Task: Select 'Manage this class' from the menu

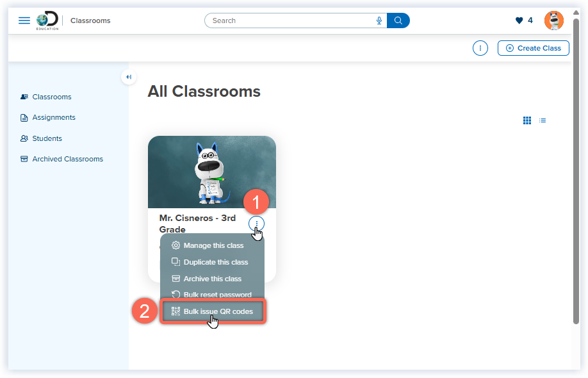Action: [x=213, y=245]
